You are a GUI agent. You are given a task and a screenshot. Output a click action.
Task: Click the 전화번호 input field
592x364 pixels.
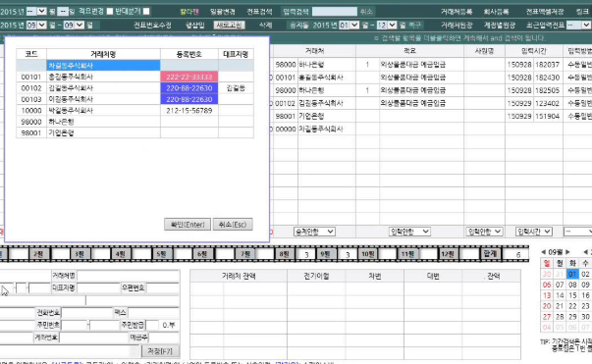pyautogui.click(x=87, y=313)
